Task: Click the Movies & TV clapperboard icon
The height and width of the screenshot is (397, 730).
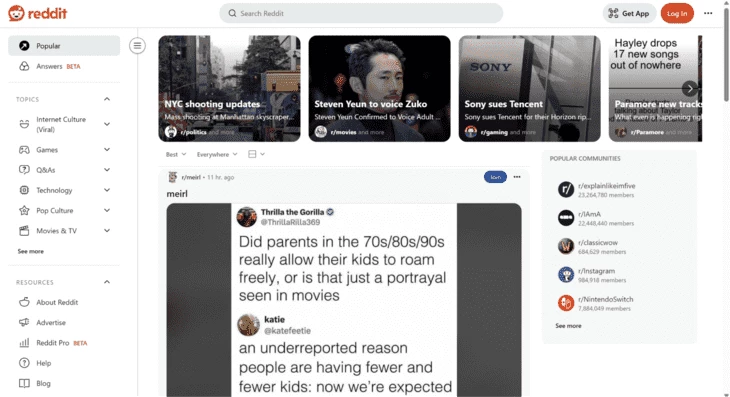Action: (24, 230)
